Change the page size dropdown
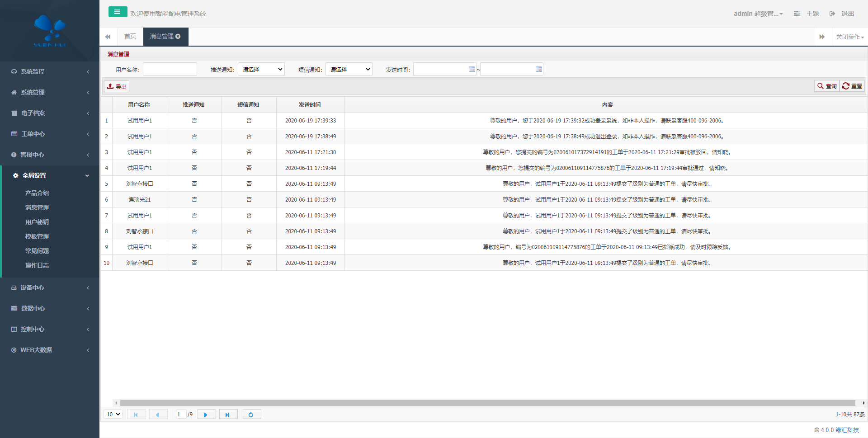Viewport: 868px width, 438px height. pos(113,414)
